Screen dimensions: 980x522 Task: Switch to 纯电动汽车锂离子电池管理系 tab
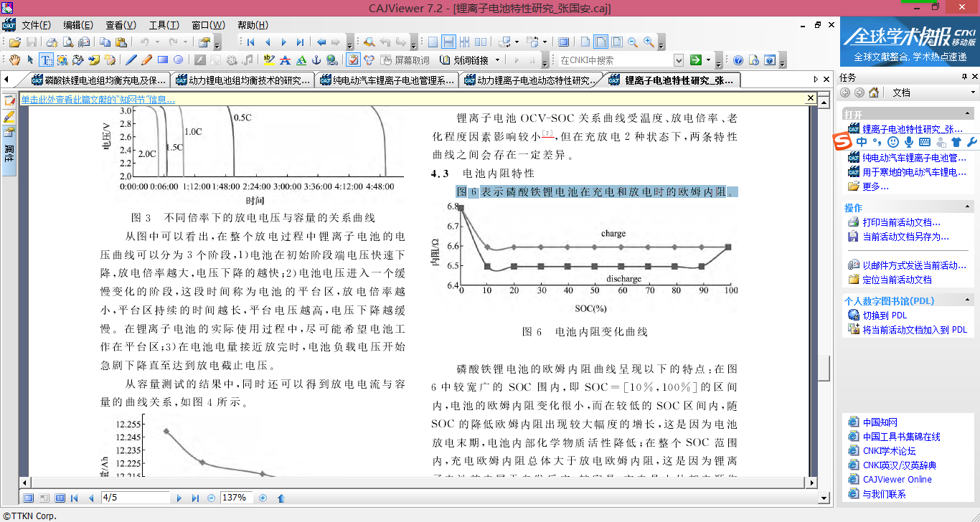[387, 80]
